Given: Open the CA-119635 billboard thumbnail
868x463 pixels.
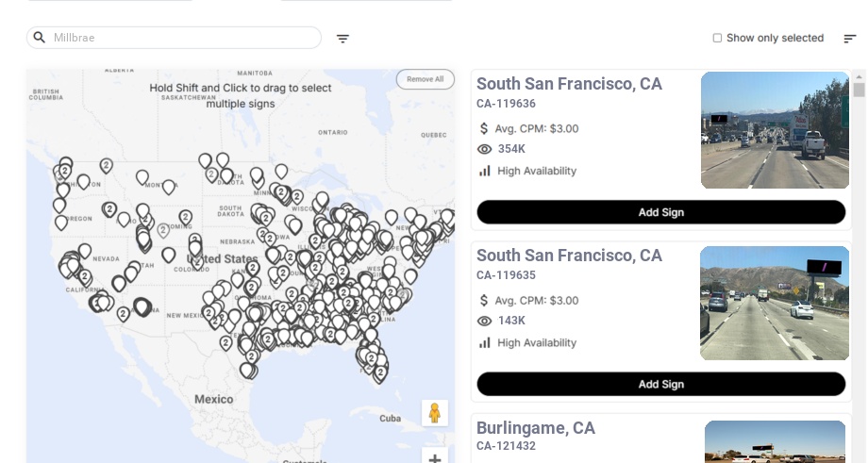Looking at the screenshot, I should (775, 303).
